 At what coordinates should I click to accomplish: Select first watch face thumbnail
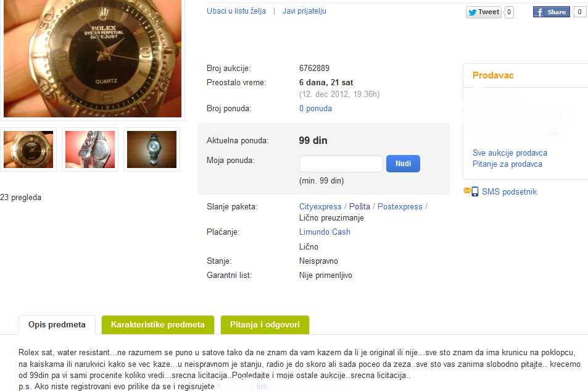click(28, 149)
